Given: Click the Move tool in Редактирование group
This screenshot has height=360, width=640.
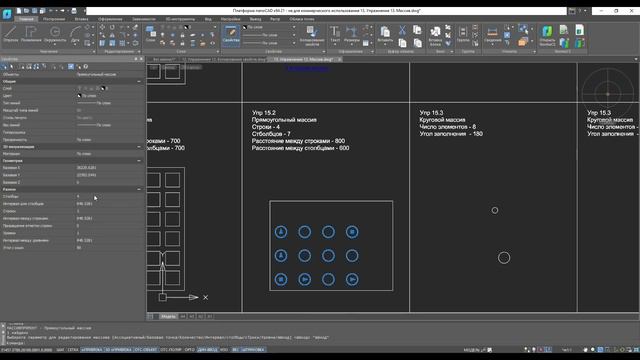Looking at the screenshot, I should click(x=102, y=27).
